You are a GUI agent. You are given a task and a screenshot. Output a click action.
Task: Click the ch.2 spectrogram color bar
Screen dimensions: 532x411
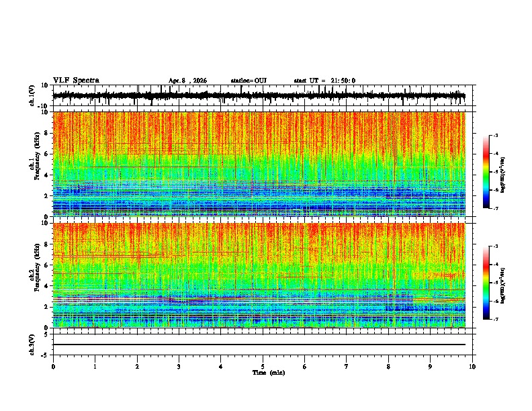[x=486, y=283]
